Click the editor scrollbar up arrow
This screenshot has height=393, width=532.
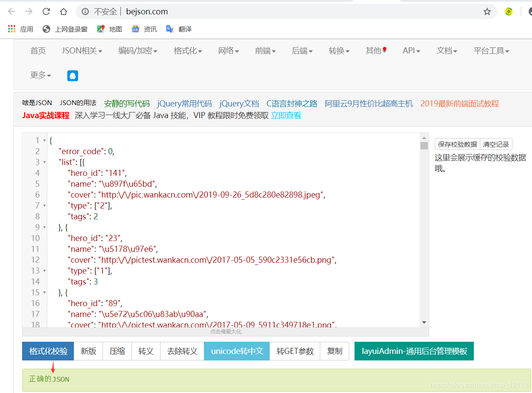(x=424, y=137)
